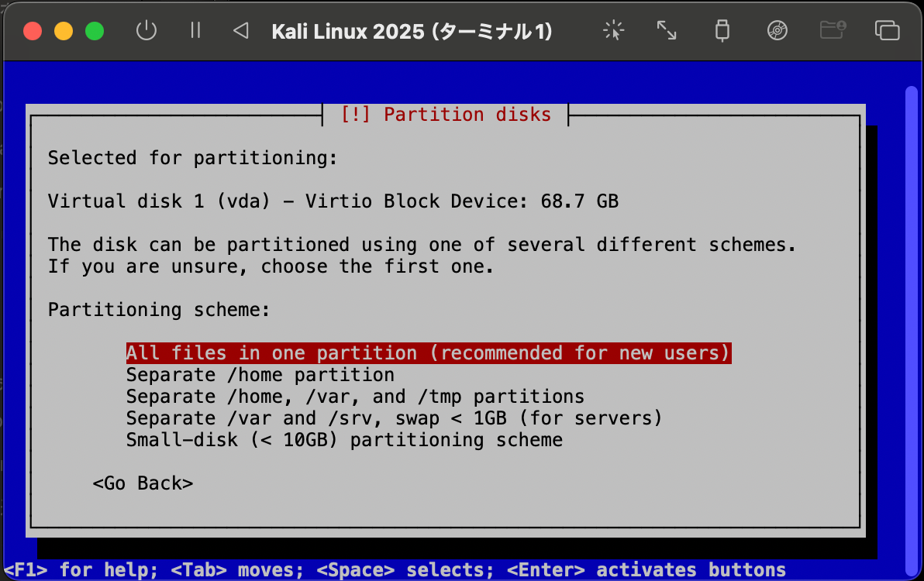Select Separate /home, /var, and /tmp partitions
The image size is (924, 581).
[355, 397]
